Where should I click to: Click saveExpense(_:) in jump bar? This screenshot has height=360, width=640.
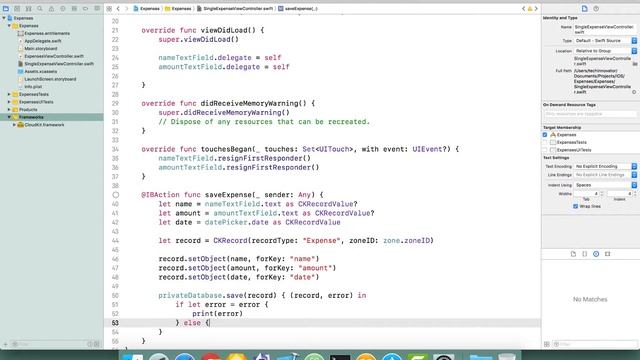click(x=298, y=9)
